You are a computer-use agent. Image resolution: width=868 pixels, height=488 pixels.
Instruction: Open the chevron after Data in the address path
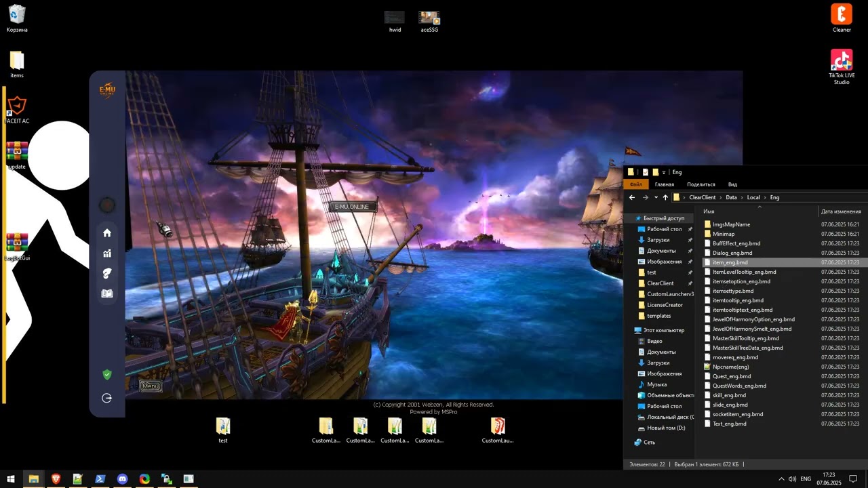742,197
